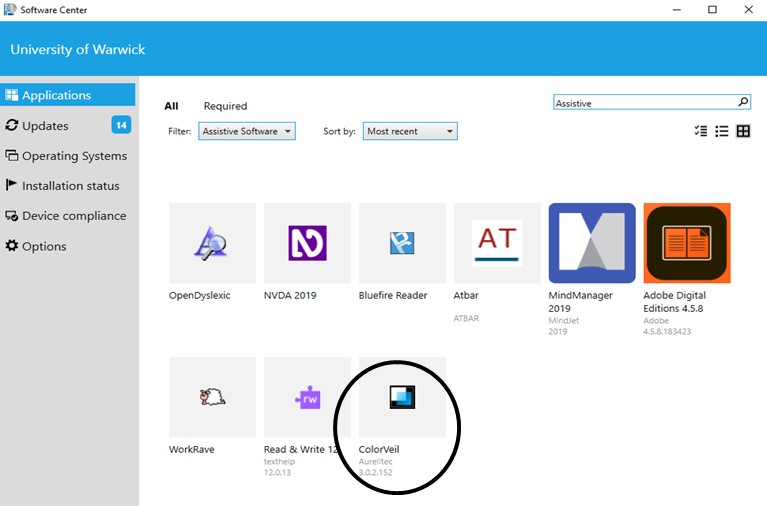The image size is (767, 506).
Task: Switch to the Required tab
Action: coord(225,106)
